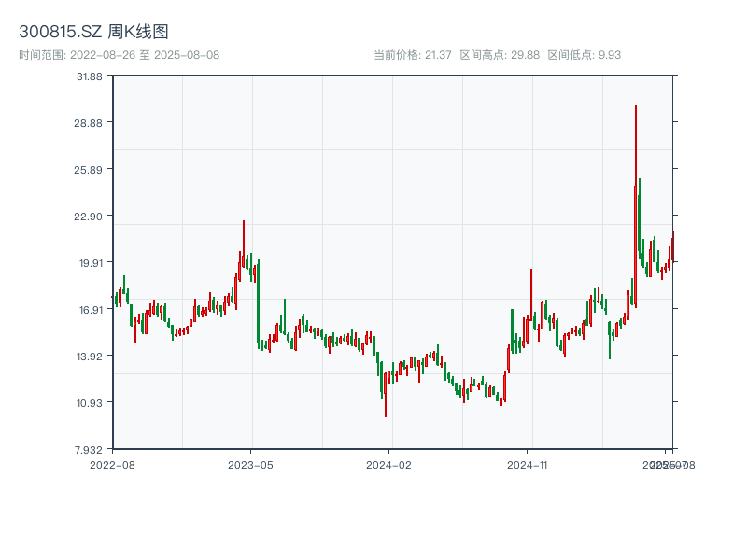Viewport: 747px width, 560px height.
Task: Click y-axis label 19.91
Action: [91, 263]
